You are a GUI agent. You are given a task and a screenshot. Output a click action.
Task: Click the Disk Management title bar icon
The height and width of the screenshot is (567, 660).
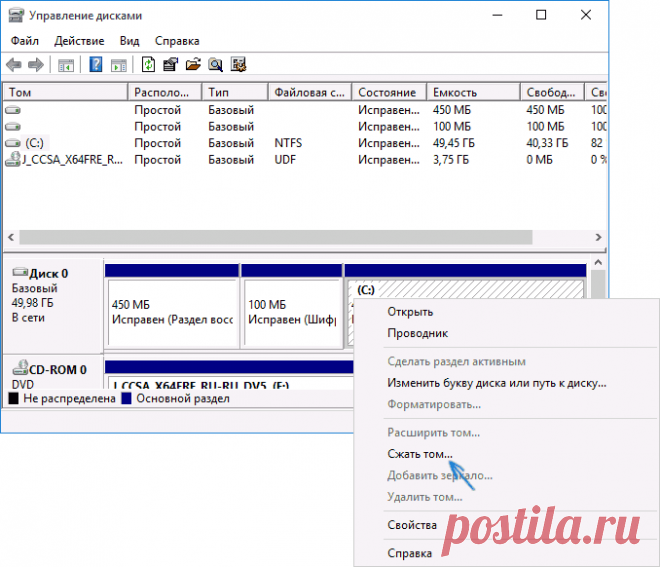tap(16, 15)
